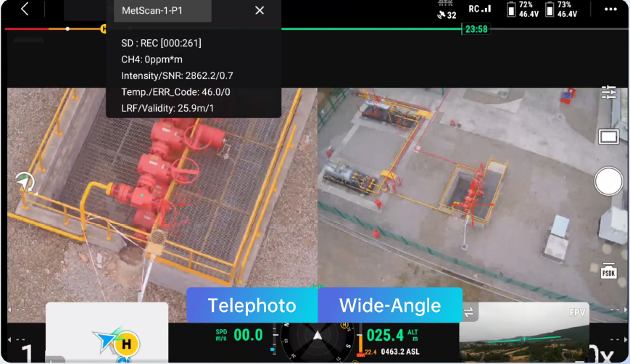Screen dimensions: 630x364
Task: Tap the 73% second battery indicator
Action: coord(562,9)
